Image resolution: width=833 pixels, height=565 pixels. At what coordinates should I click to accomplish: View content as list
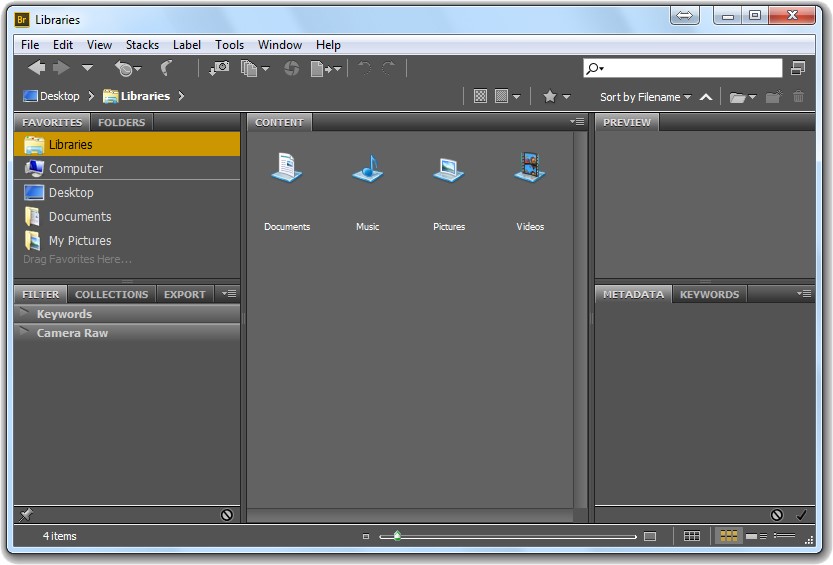coord(784,536)
